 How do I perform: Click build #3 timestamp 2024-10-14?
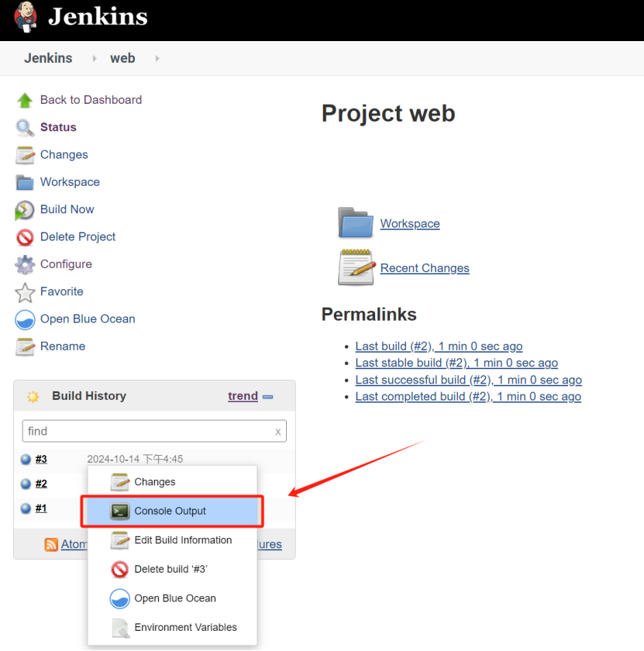[x=135, y=459]
